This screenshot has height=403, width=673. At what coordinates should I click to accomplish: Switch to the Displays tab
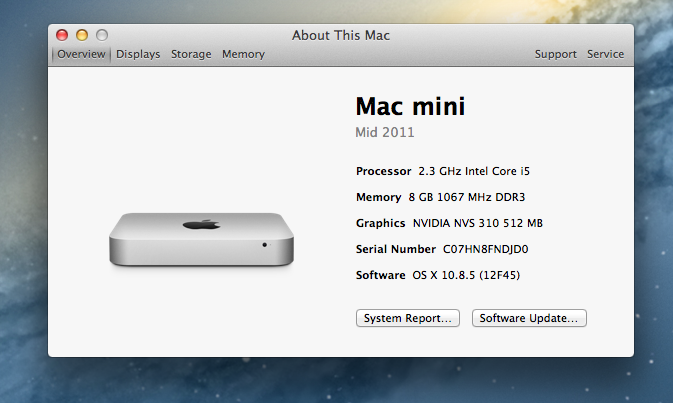pos(138,54)
